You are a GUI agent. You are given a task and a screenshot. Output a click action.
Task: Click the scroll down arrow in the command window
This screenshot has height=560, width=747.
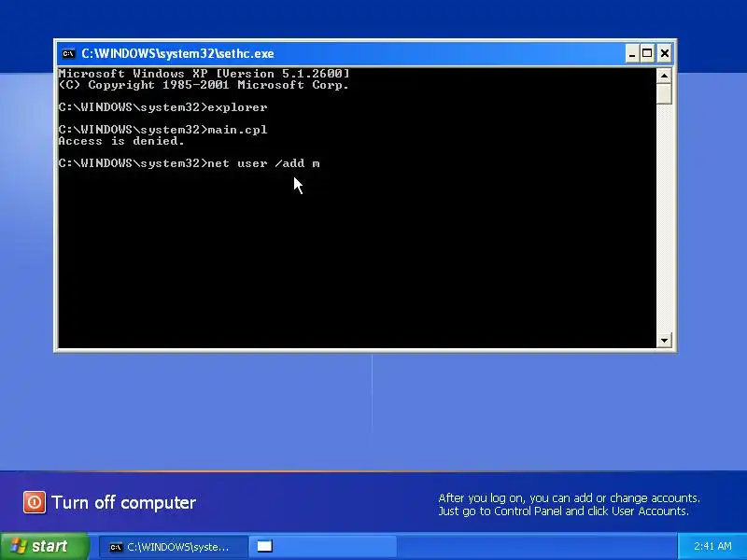point(664,340)
